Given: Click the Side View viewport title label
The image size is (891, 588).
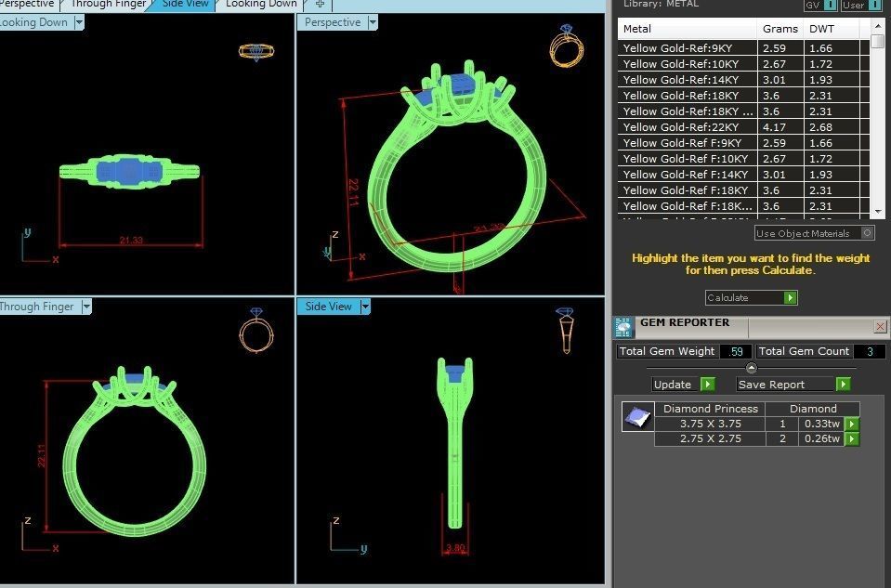Looking at the screenshot, I should pos(329,307).
